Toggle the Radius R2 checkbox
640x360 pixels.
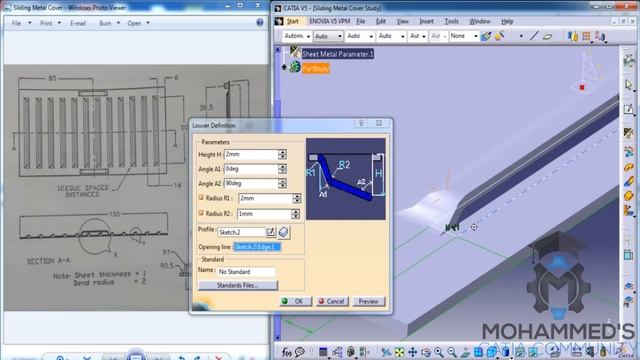[x=201, y=213]
